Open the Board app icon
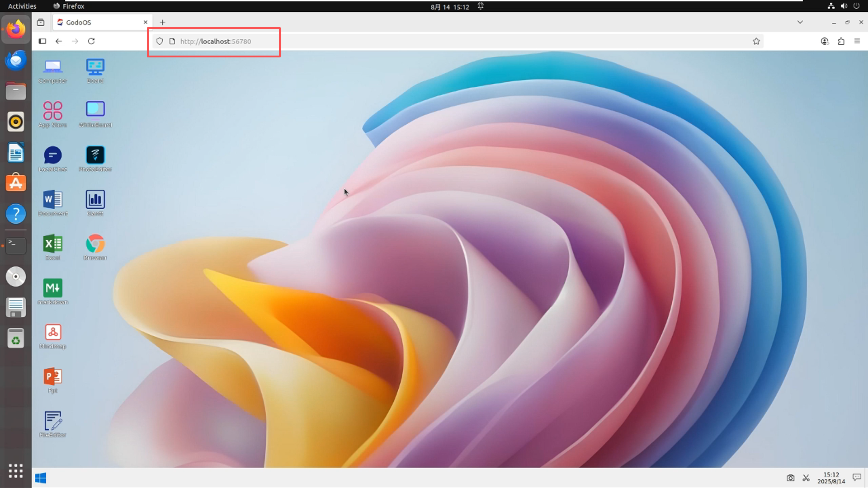Image resolution: width=868 pixels, height=488 pixels. click(x=95, y=71)
